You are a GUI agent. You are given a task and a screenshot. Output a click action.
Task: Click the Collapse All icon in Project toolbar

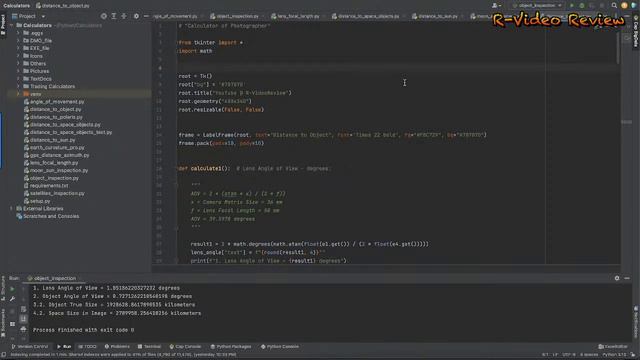click(124, 16)
